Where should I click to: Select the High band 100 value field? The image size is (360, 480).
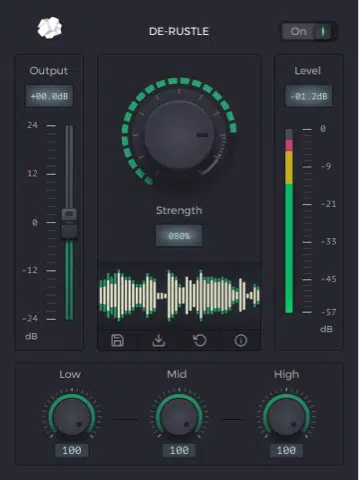click(286, 450)
